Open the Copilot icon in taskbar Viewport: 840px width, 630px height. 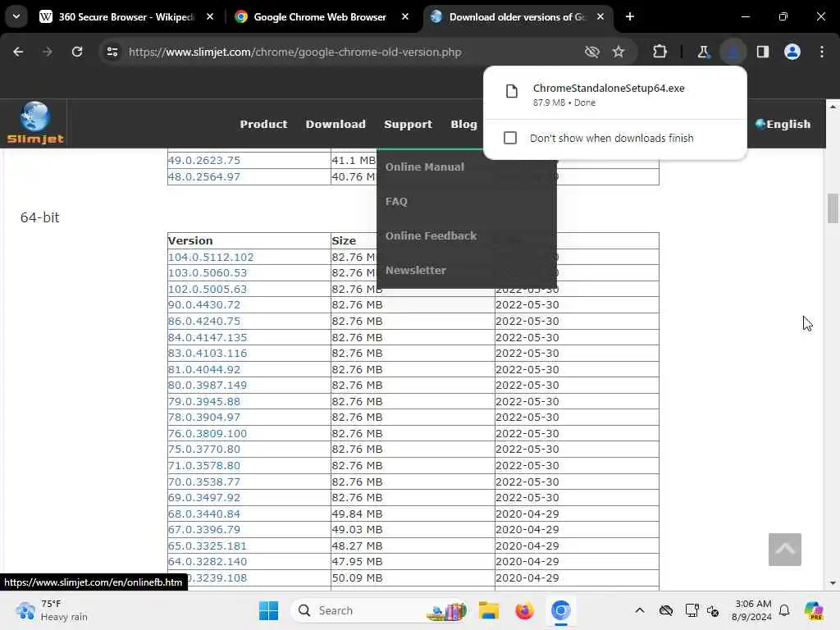(x=814, y=610)
